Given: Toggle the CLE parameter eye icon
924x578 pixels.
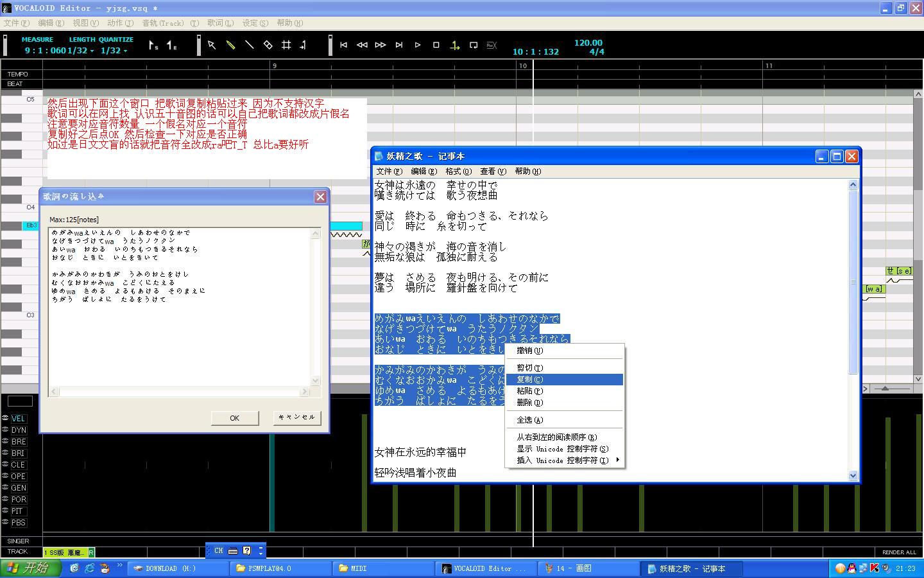Looking at the screenshot, I should [x=5, y=464].
